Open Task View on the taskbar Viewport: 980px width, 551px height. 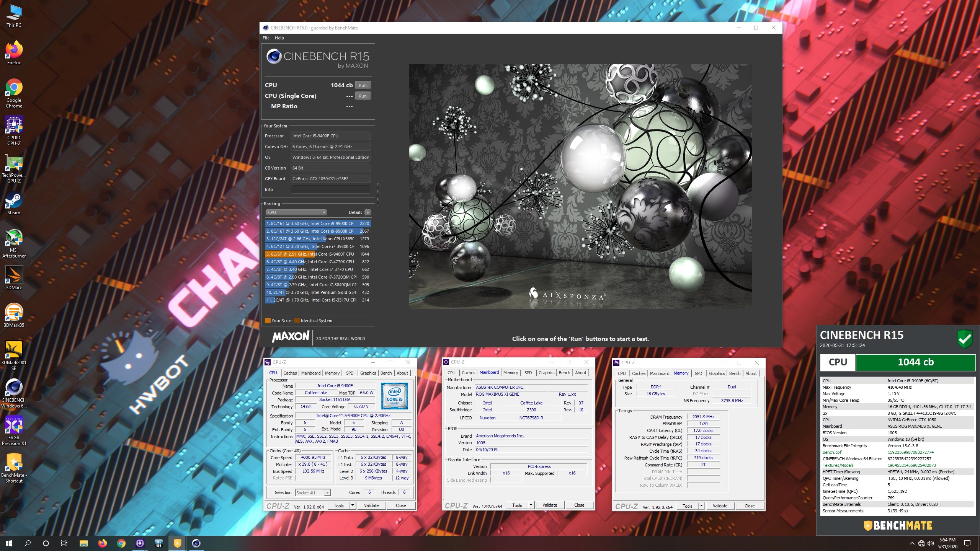(x=64, y=543)
